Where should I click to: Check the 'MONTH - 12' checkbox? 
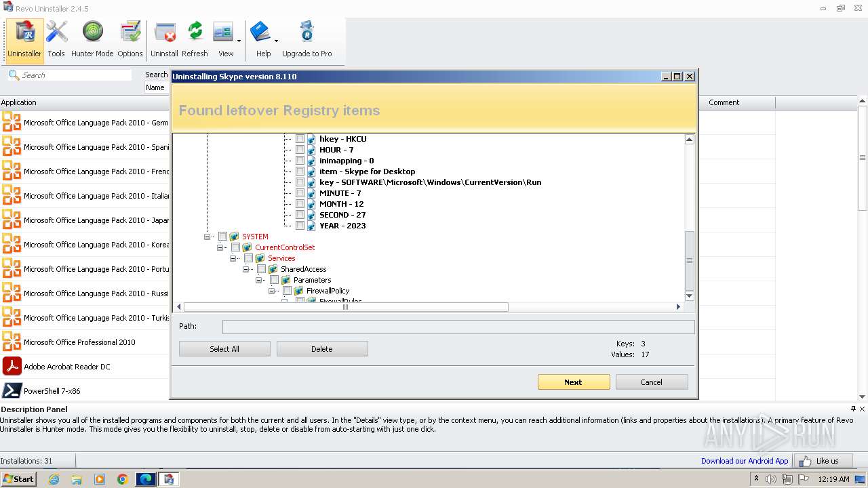pyautogui.click(x=300, y=204)
